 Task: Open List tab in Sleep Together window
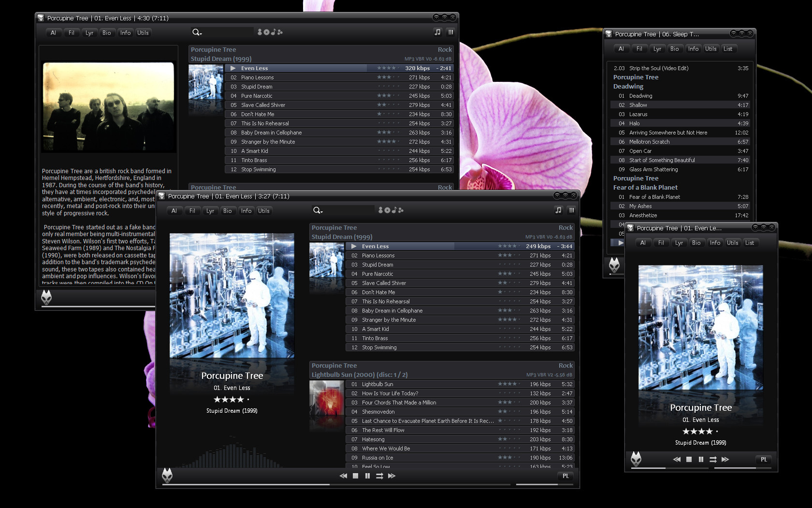click(x=728, y=49)
